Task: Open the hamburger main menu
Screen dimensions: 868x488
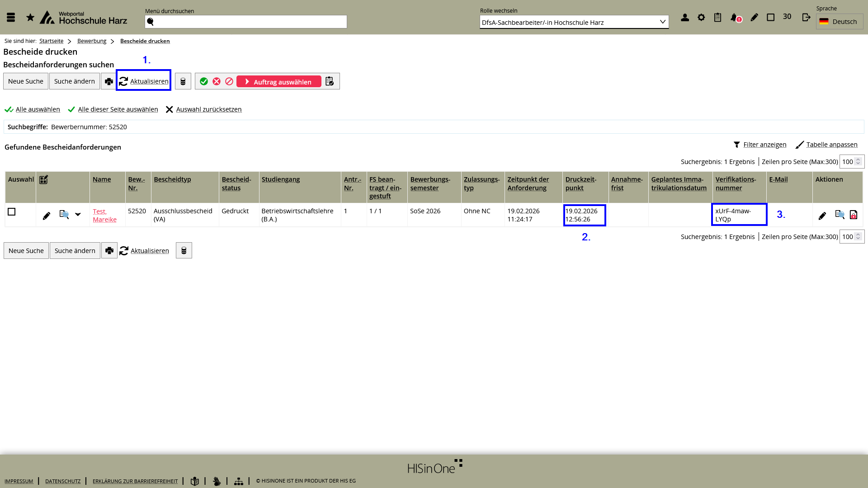Action: 11,18
